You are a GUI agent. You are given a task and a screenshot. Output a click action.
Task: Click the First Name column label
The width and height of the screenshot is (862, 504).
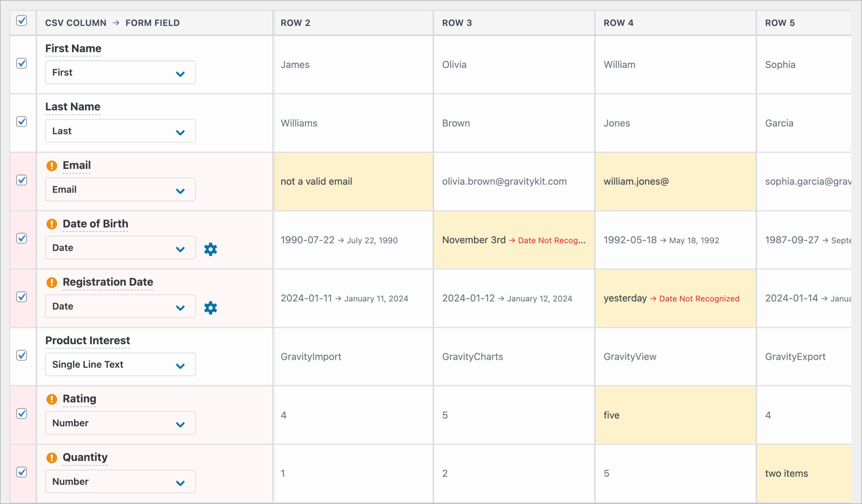click(x=73, y=48)
